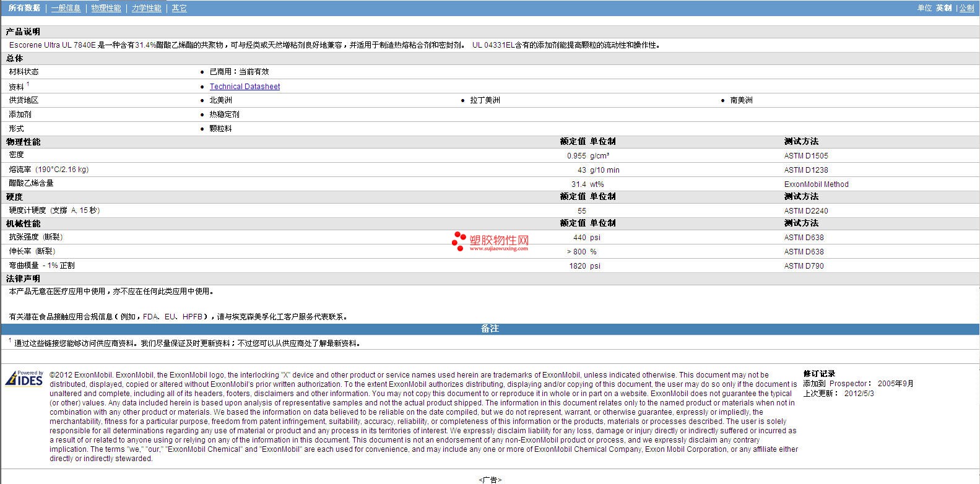This screenshot has height=484, width=980.
Task: Select the 北美洲 region entry
Action: [x=220, y=100]
